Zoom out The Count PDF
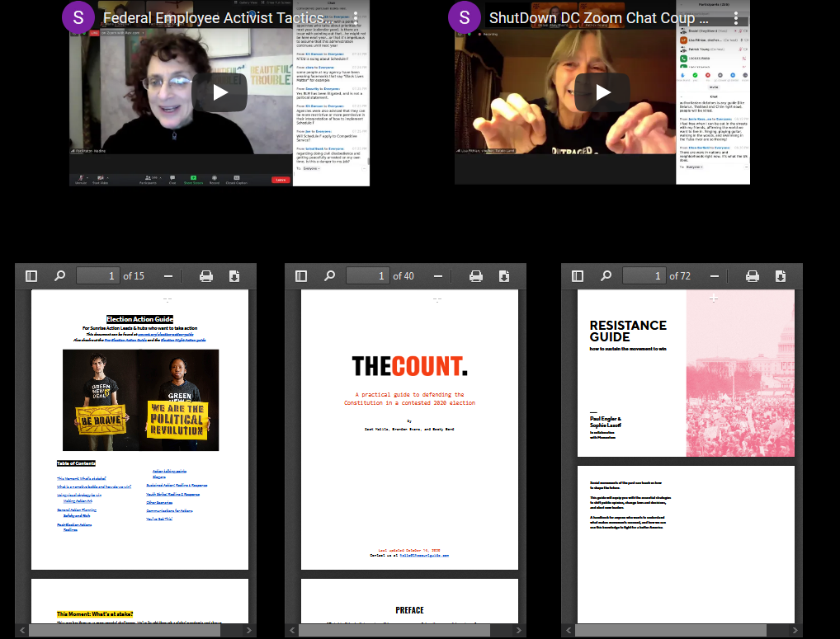The width and height of the screenshot is (840, 639). [x=438, y=276]
